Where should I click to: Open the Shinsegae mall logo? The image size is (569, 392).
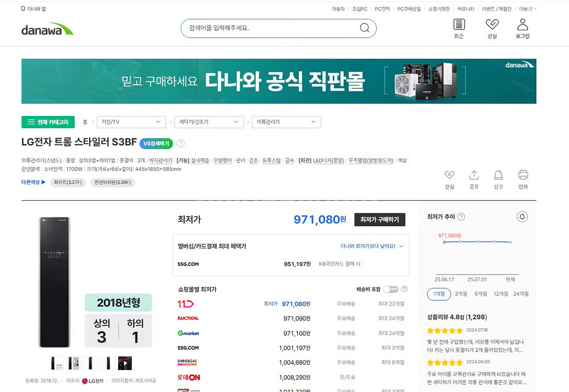click(187, 362)
